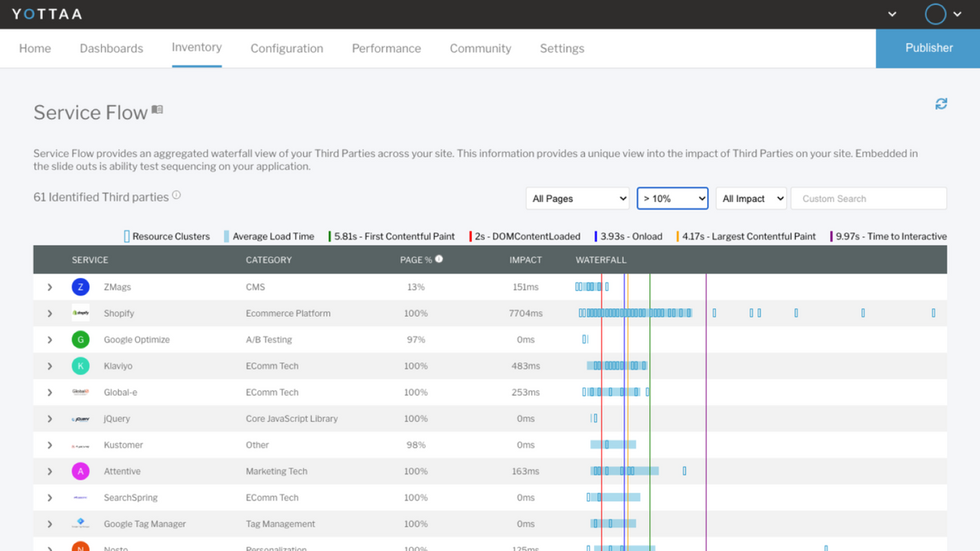This screenshot has width=980, height=551.
Task: Click the refresh Service Flow icon
Action: point(941,103)
